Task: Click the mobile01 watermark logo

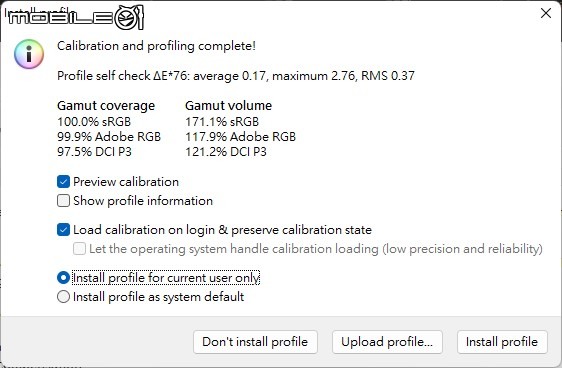Action: [x=75, y=17]
